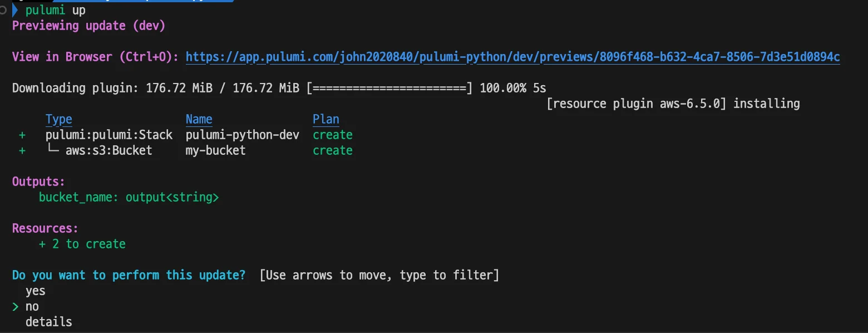Image resolution: width=868 pixels, height=333 pixels.
Task: Click the green selection arrow beside no
Action: [16, 306]
